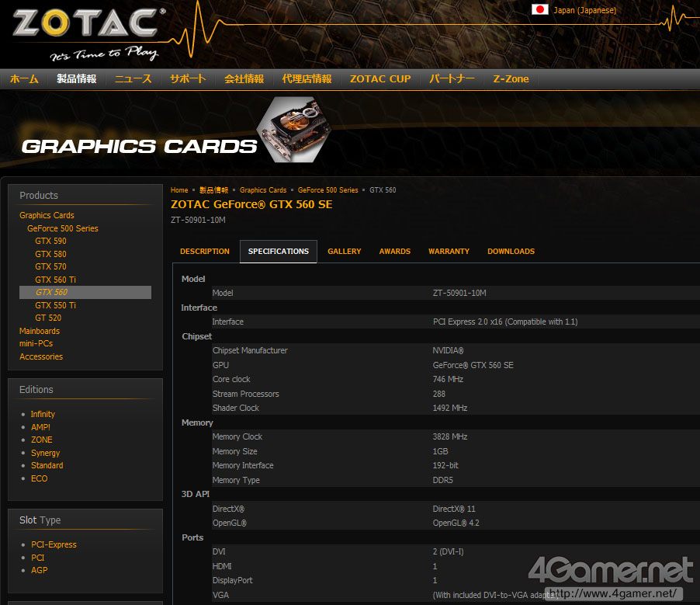Click the Memory Type value DDR5
Viewport: 700px width, 605px height.
point(442,480)
